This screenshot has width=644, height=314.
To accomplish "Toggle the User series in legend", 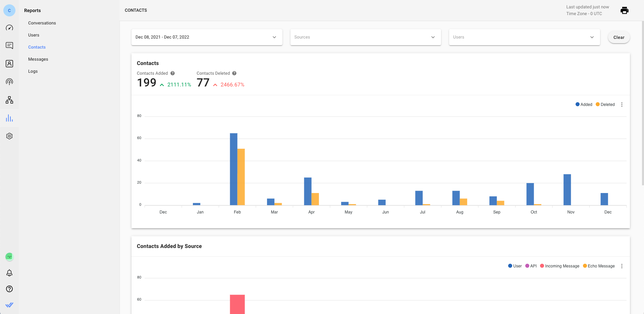I will 515,266.
